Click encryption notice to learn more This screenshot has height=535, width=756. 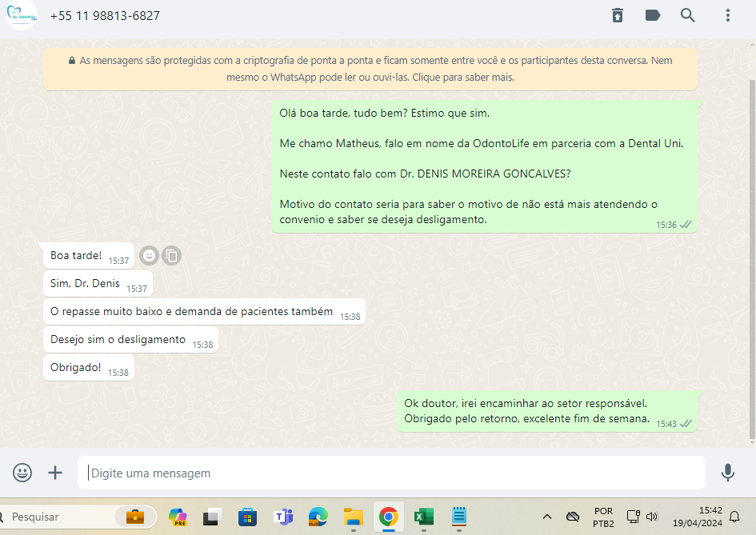coord(370,69)
